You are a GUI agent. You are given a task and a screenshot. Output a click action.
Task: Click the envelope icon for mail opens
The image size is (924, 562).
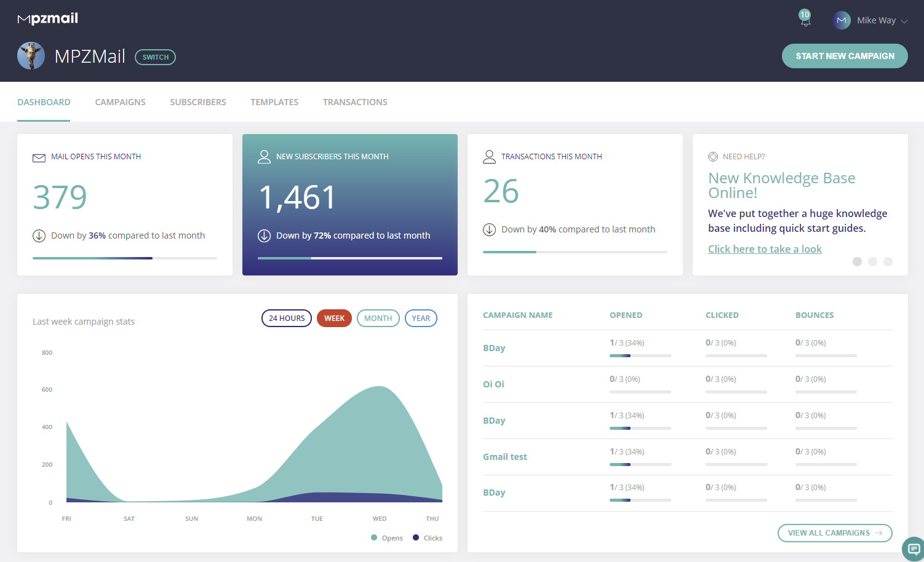click(x=39, y=157)
